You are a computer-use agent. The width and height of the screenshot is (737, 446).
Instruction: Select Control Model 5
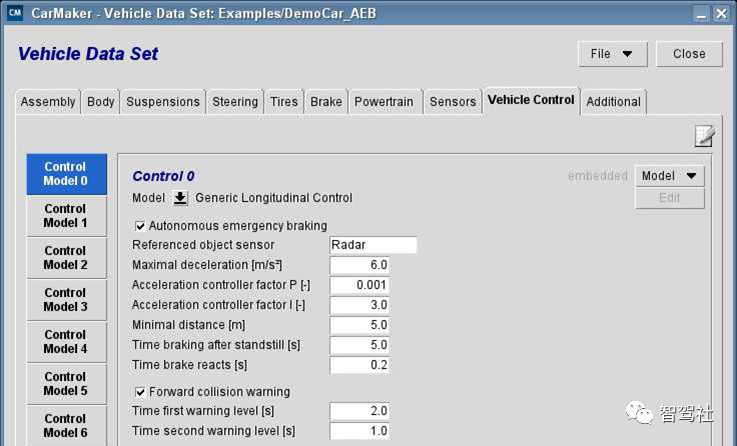[x=66, y=383]
